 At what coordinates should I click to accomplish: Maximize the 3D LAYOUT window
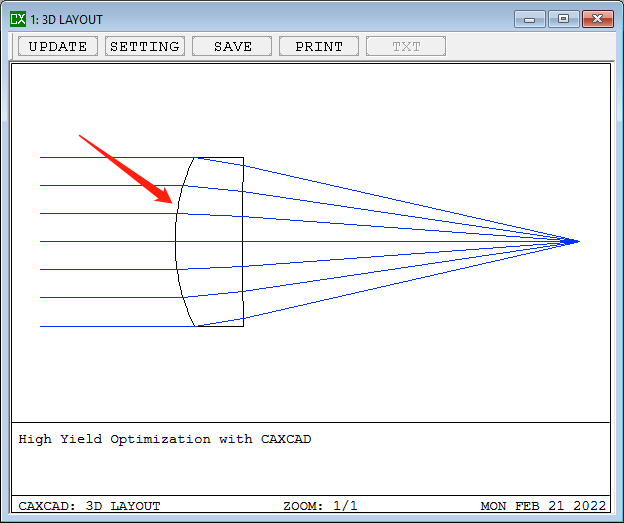(x=564, y=19)
